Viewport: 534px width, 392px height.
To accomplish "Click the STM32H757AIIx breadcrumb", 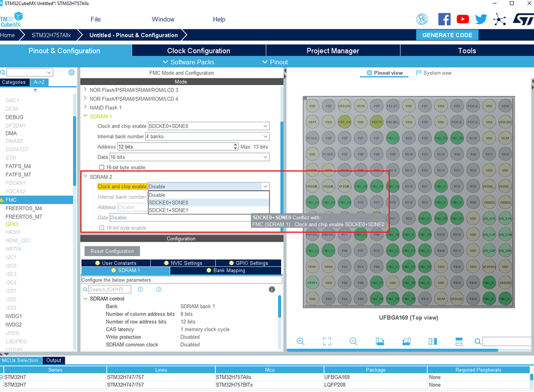I will [51, 35].
